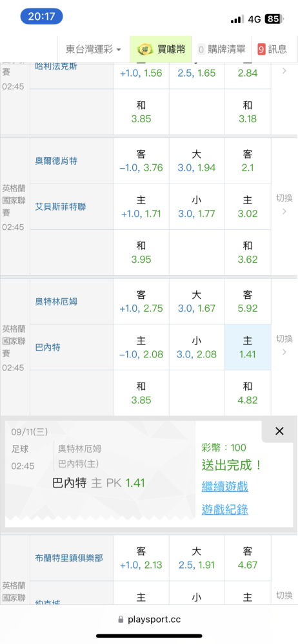
Task: Tap the battery indicator in status bar
Action: coord(275,19)
